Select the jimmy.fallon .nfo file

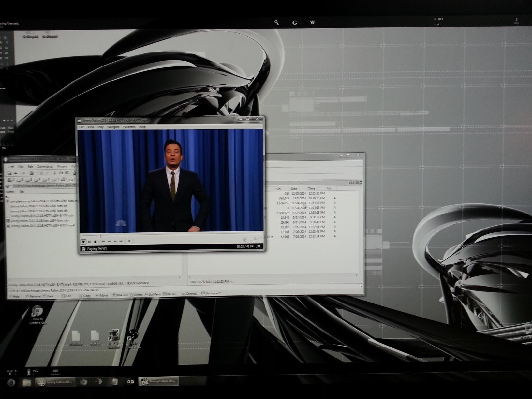point(38,221)
